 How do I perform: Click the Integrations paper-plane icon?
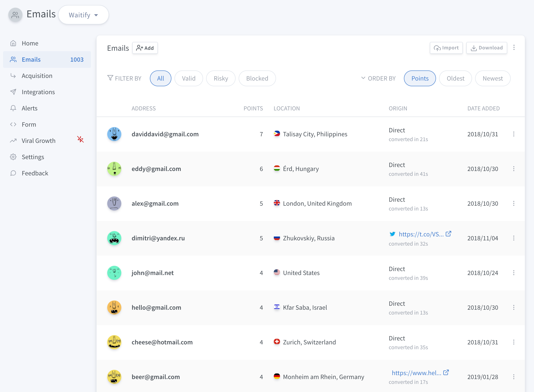pos(13,92)
